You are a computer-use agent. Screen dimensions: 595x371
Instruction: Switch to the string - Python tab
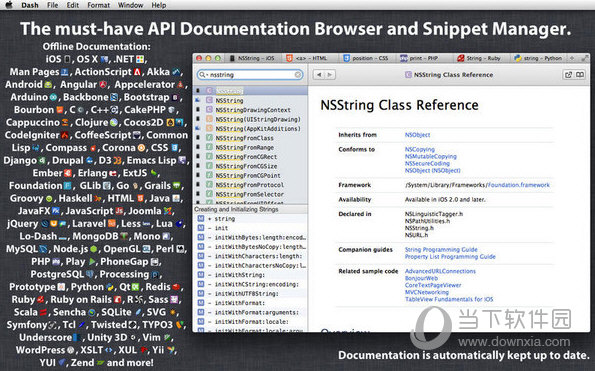coord(538,58)
